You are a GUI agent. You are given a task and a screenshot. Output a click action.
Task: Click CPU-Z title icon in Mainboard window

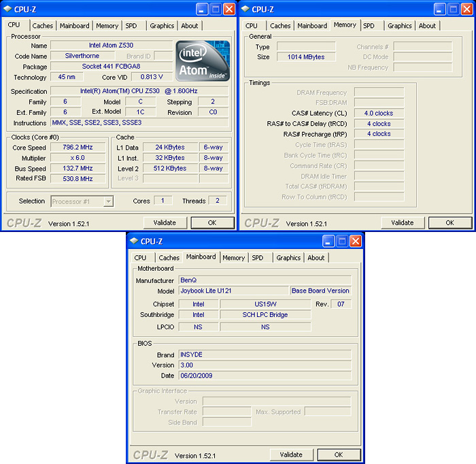point(134,241)
